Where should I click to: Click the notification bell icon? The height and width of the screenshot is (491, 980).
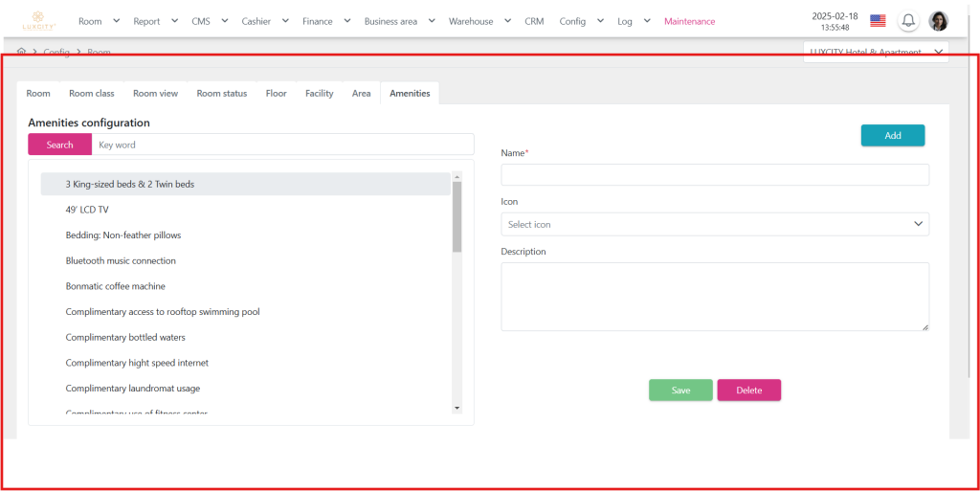point(907,21)
